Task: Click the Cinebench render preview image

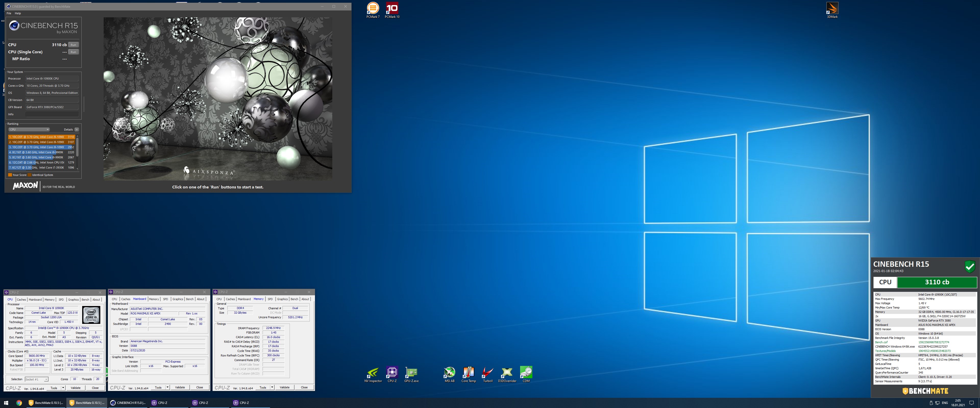Action: click(218, 98)
